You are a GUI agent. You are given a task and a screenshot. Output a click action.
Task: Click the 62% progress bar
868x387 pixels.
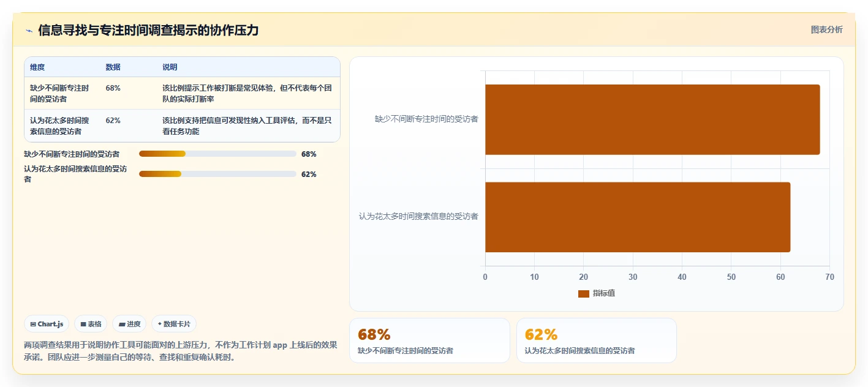click(x=217, y=174)
